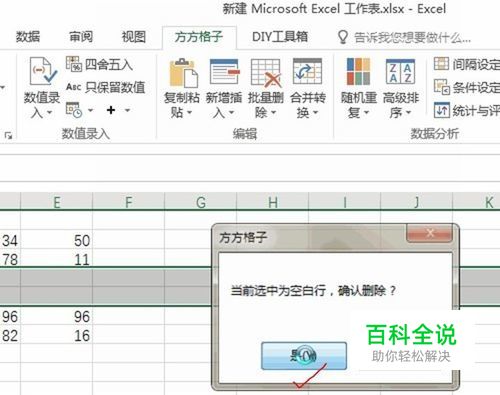Expand the 批量删除 dropdown arrow
The height and width of the screenshot is (395, 500).
click(x=273, y=113)
